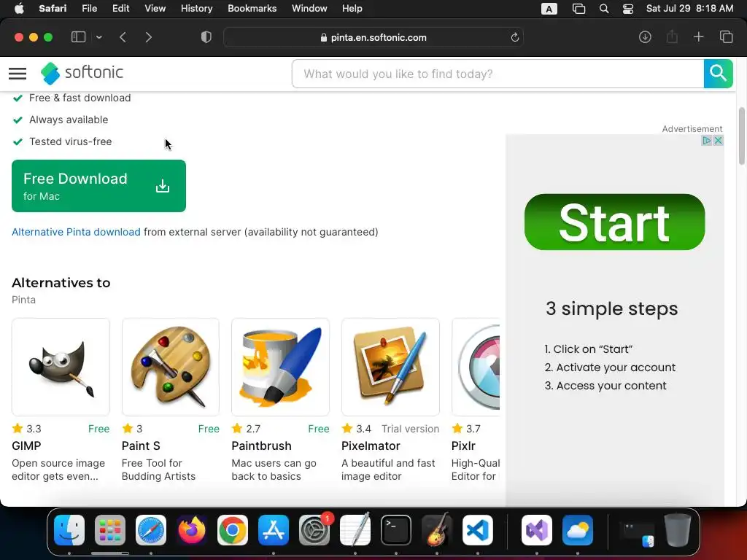
Task: Open Launchpad from the Dock
Action: coord(110,529)
